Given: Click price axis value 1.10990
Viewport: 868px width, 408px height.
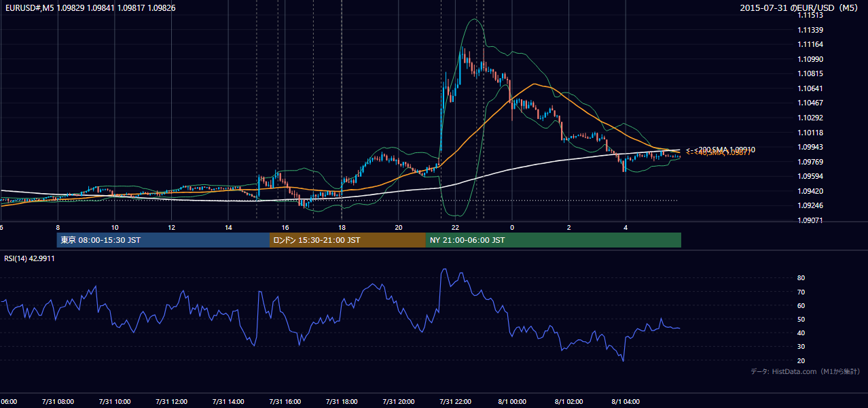Looking at the screenshot, I should 811,59.
